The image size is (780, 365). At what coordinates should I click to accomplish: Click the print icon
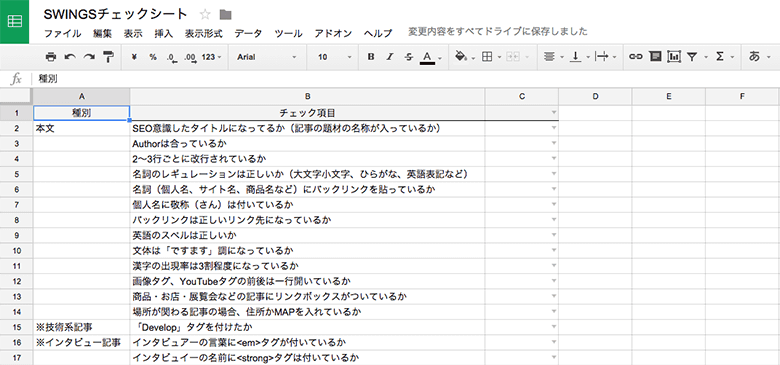pyautogui.click(x=51, y=57)
